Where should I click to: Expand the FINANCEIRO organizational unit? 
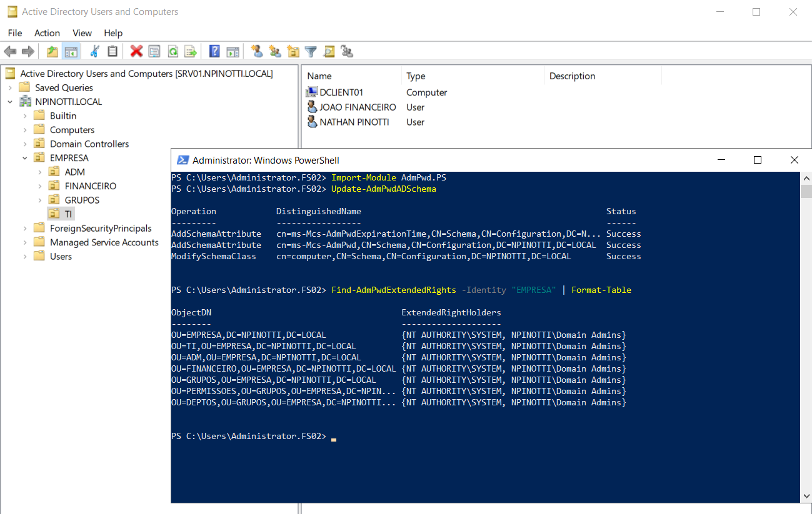[40, 186]
